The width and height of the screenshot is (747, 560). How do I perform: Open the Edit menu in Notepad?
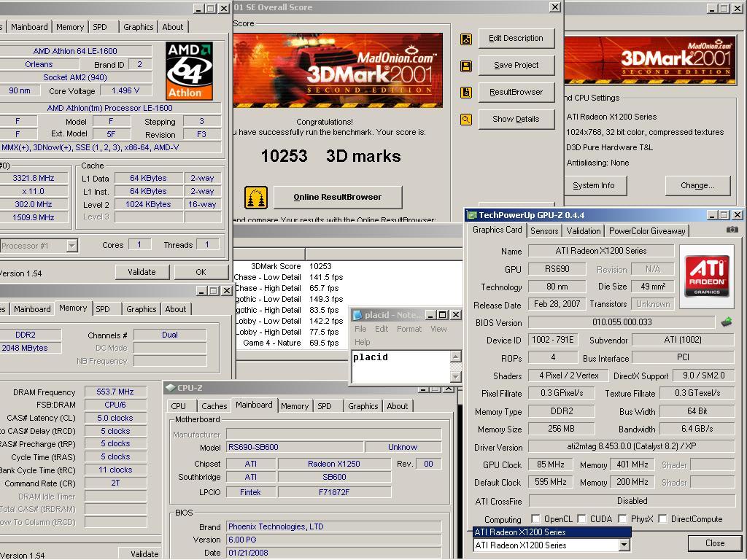(x=382, y=329)
